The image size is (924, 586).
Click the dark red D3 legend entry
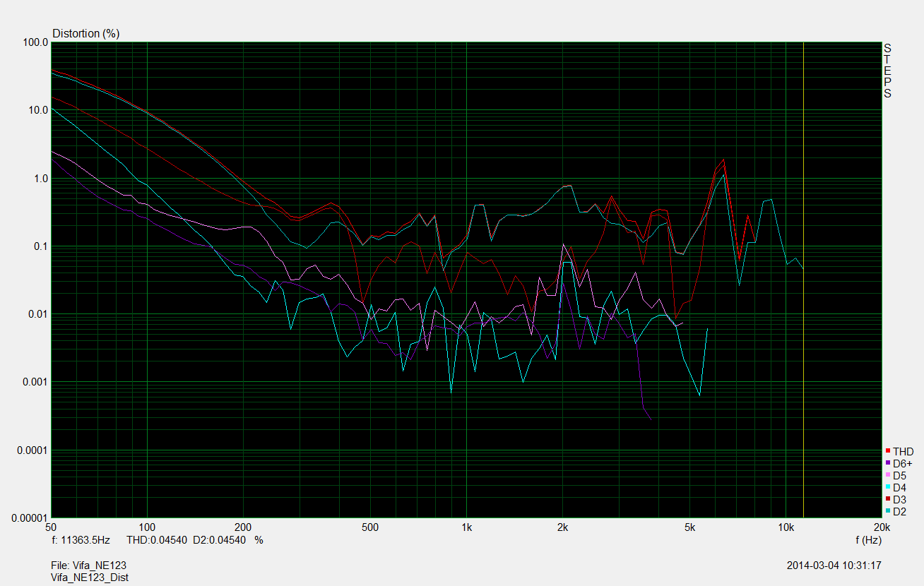pos(899,499)
